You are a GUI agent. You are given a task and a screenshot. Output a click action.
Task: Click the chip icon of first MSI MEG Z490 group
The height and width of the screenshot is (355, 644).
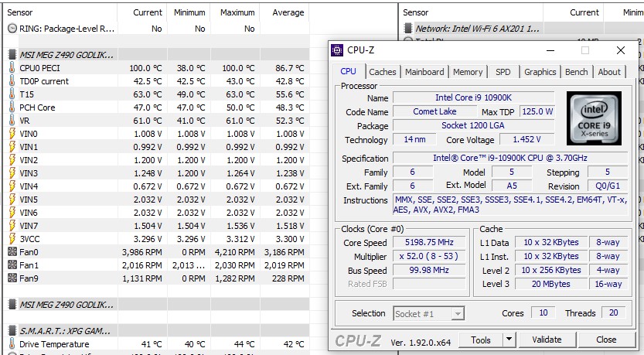(12, 55)
